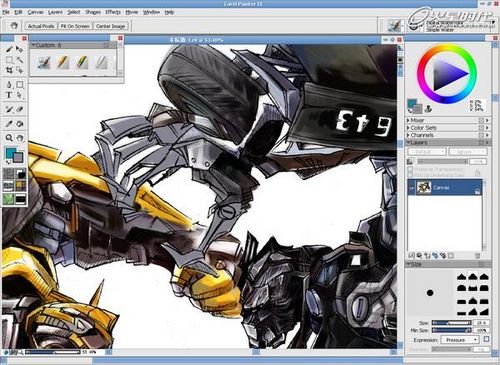Toggle the lock icon on the Canvas layer
The width and height of the screenshot is (500, 365).
[x=477, y=191]
